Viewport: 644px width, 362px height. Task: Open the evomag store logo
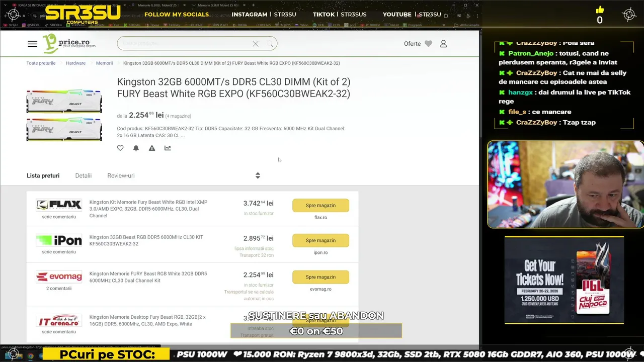point(59,277)
